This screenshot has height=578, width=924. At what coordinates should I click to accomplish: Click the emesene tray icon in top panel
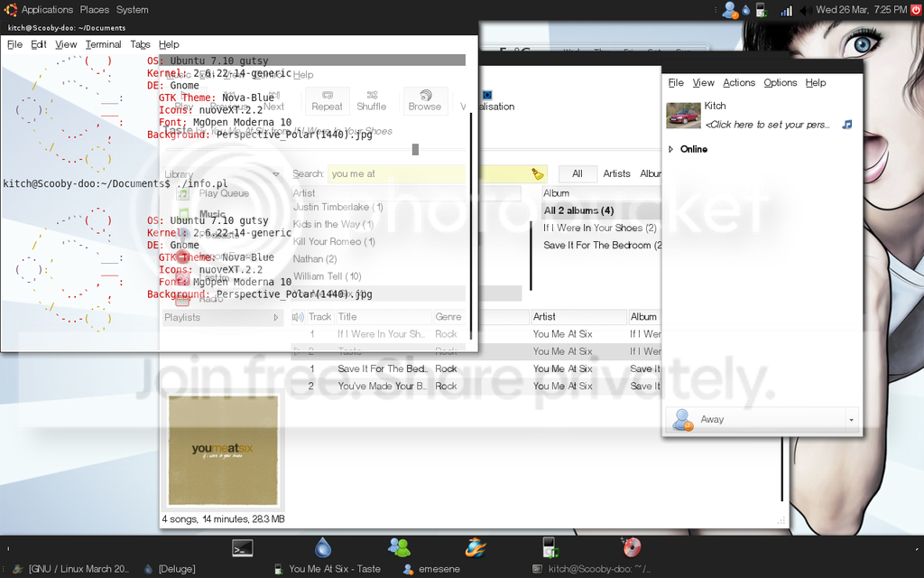[x=730, y=10]
